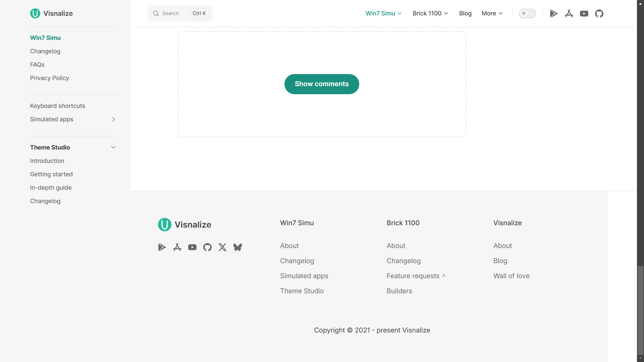Toggle dark mode with the theme switch
This screenshot has height=362, width=644.
tap(527, 13)
